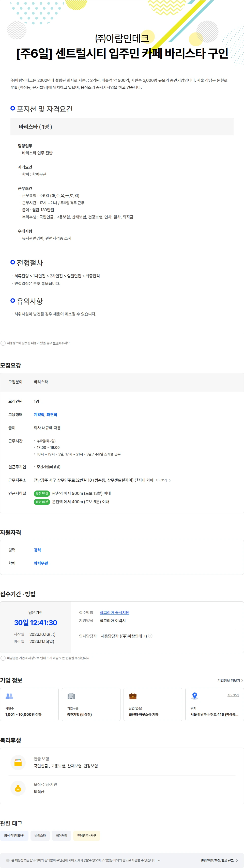Click the 보상·수당·지원 money bag icon
244x868 pixels.
[x=18, y=788]
